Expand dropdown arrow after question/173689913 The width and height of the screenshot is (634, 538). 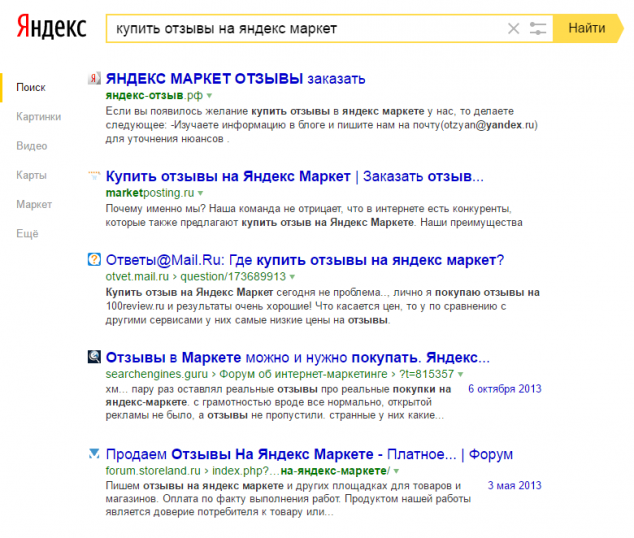[292, 277]
